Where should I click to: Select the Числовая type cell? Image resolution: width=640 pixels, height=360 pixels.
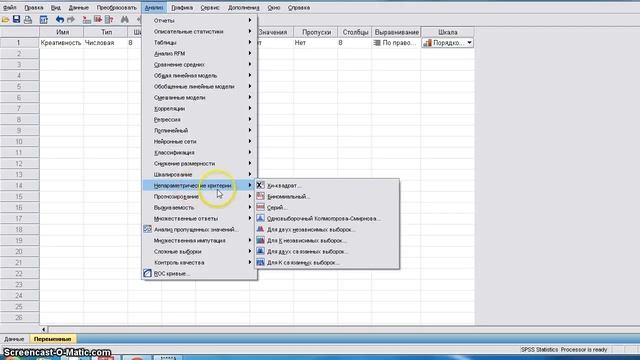pos(105,42)
